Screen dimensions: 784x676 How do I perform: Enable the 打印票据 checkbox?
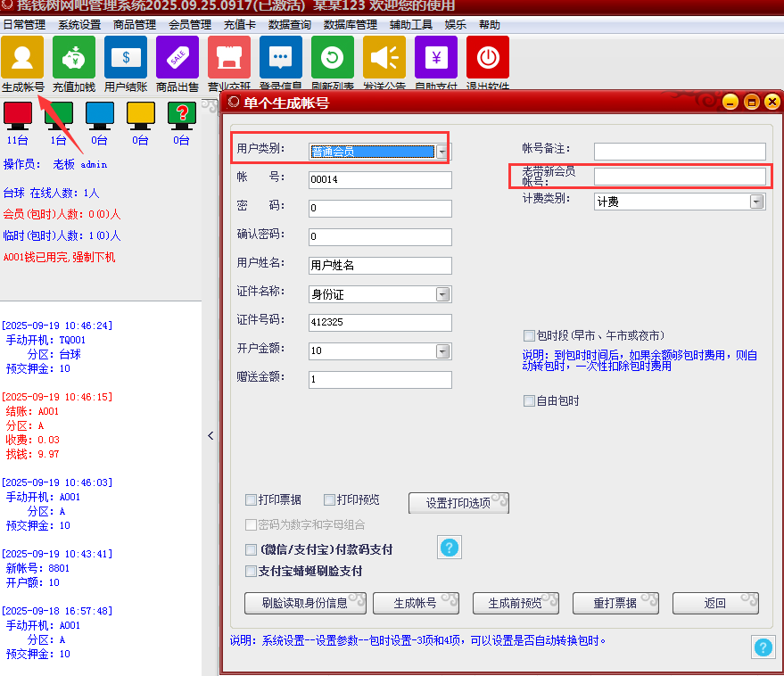point(252,499)
